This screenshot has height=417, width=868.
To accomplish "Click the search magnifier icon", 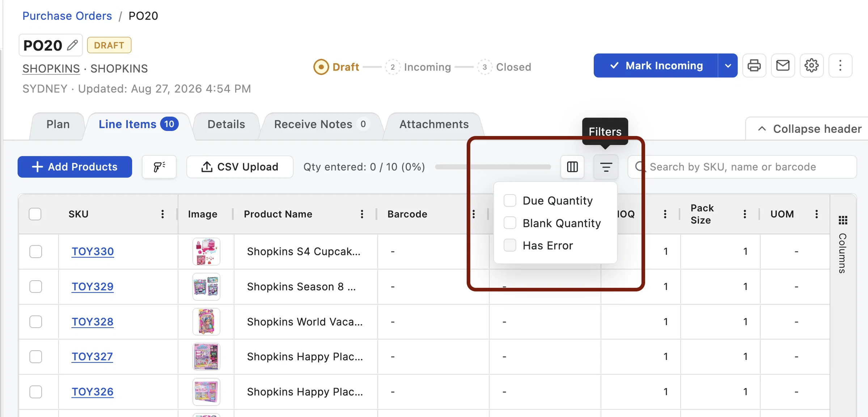I will (x=640, y=167).
